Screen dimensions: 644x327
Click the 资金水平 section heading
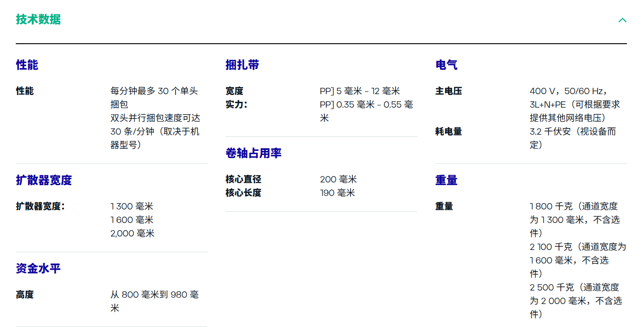click(x=38, y=268)
